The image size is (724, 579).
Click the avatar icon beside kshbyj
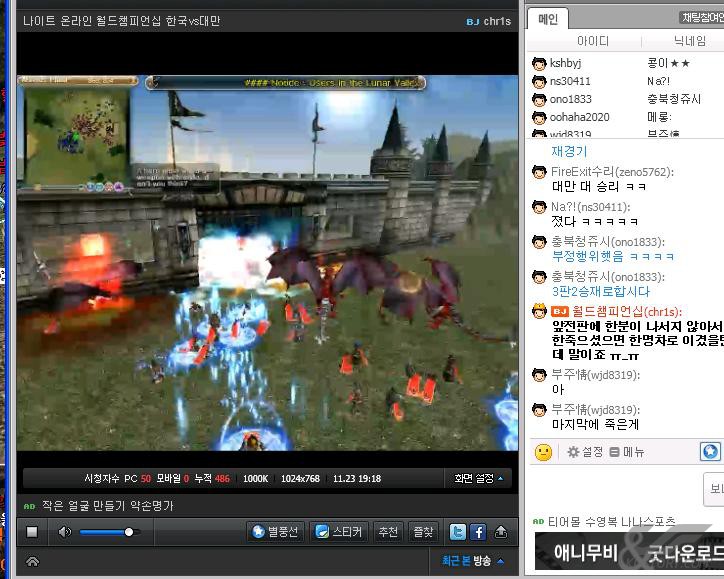(x=539, y=64)
